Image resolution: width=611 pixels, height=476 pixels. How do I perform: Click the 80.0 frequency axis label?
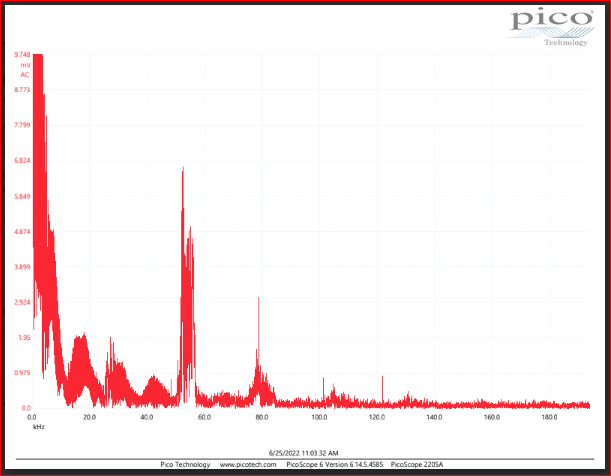tap(261, 417)
